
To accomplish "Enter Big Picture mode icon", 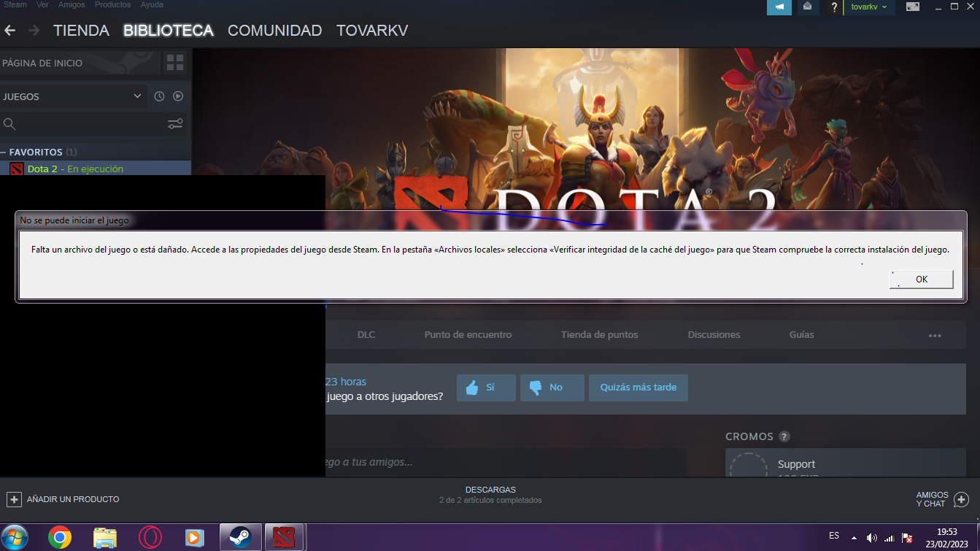I will [x=912, y=7].
